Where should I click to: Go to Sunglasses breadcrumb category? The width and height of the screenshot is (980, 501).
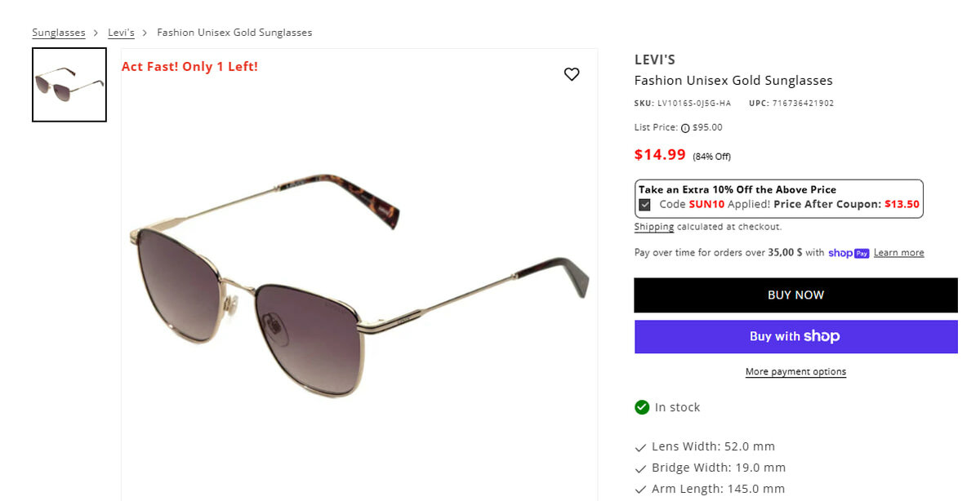59,33
